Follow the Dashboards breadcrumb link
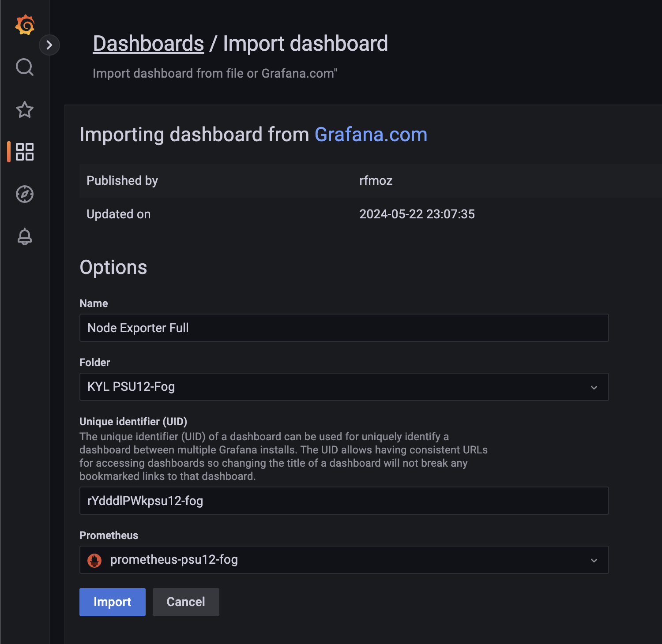Viewport: 662px width, 644px height. pyautogui.click(x=148, y=43)
